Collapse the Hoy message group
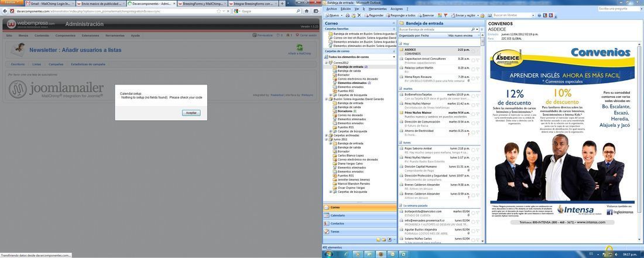 click(x=400, y=43)
